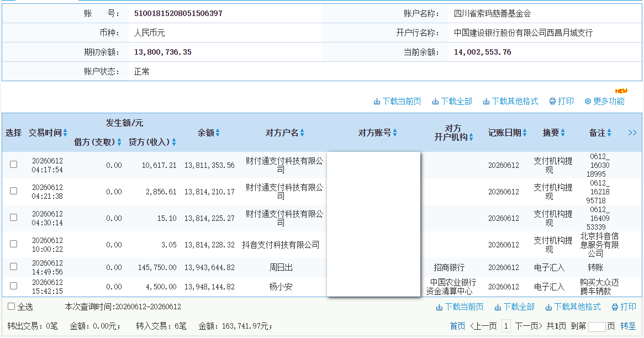
Task: Click the 2,856.61 credit amount
Action: point(161,192)
